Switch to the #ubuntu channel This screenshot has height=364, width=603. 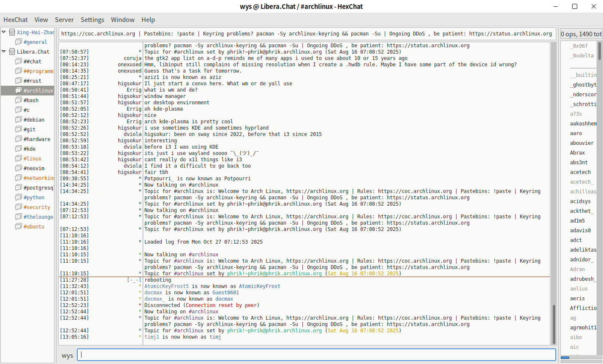[34, 226]
